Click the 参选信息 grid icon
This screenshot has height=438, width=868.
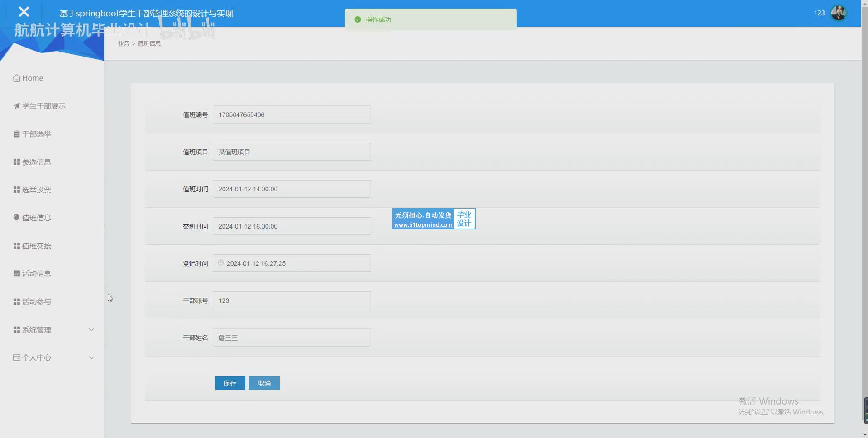pos(17,162)
